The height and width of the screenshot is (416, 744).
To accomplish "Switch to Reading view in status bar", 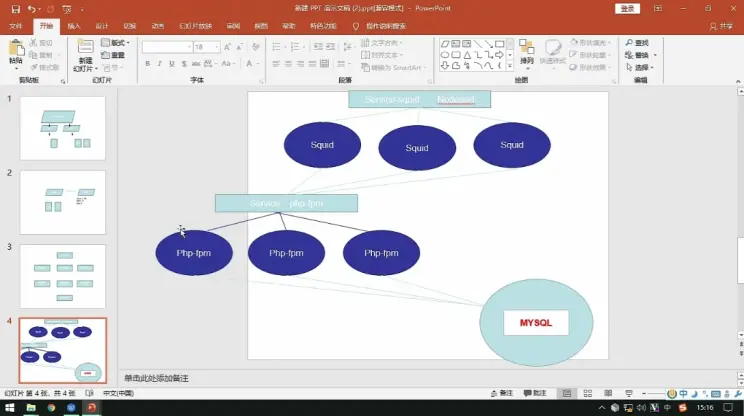I will [x=608, y=393].
